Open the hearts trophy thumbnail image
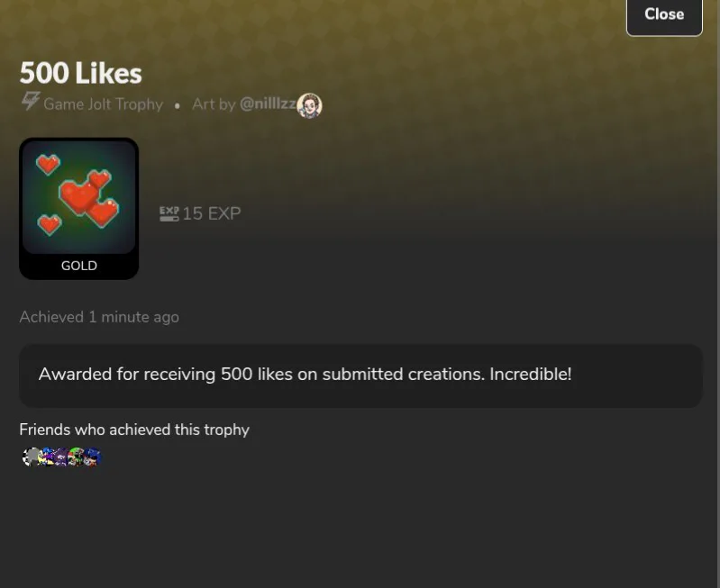This screenshot has height=588, width=720. [79, 197]
